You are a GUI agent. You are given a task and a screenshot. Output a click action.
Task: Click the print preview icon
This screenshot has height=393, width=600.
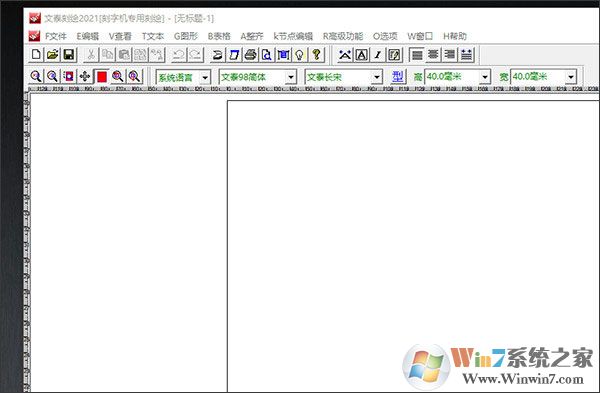pyautogui.click(x=267, y=55)
